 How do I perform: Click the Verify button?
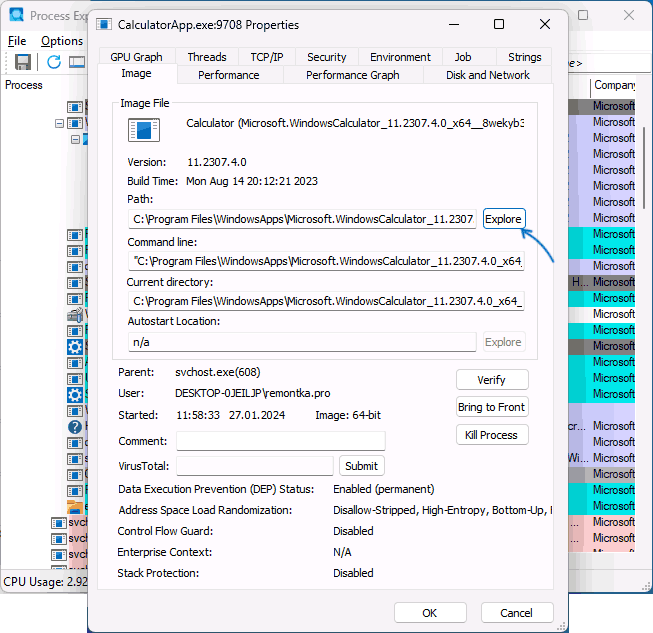pos(492,379)
